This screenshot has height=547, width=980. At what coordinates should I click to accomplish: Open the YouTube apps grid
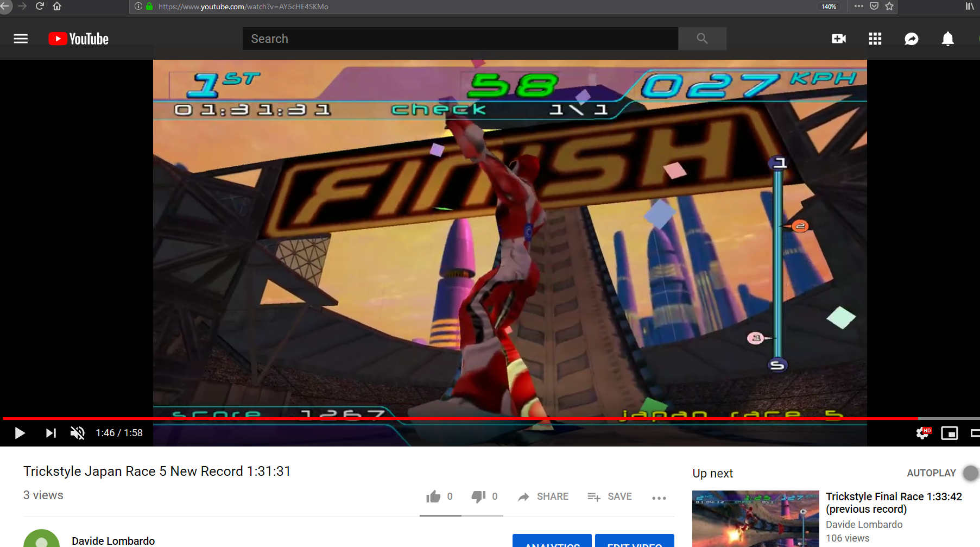point(875,39)
